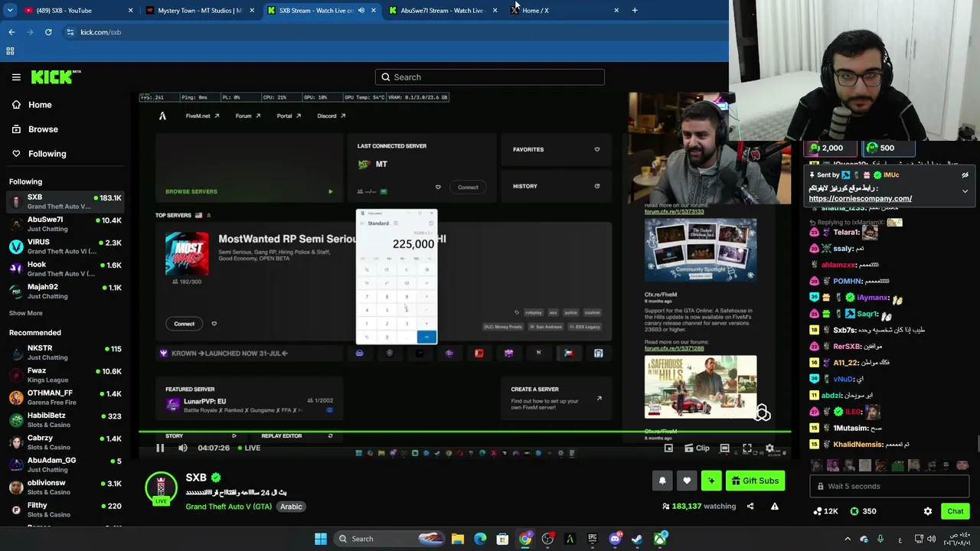
Task: Open Microsoft Store from taskbar
Action: [502, 539]
